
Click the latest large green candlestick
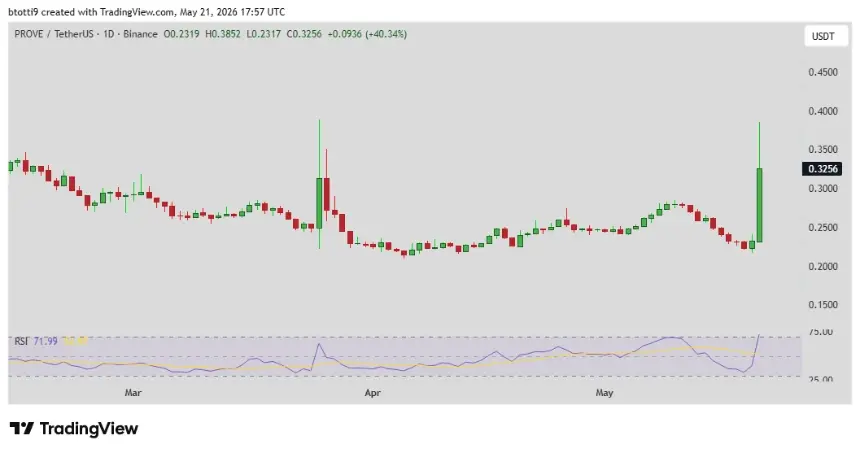[x=760, y=205]
